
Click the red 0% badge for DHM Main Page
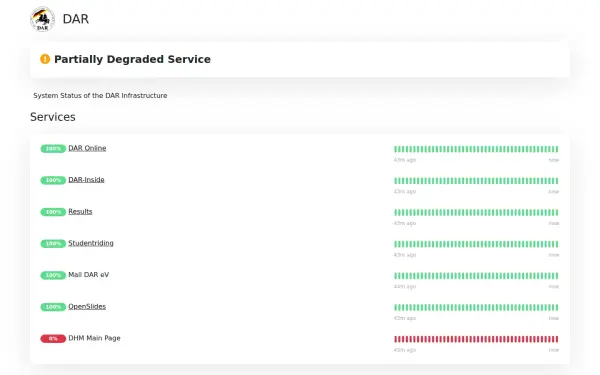(x=53, y=339)
